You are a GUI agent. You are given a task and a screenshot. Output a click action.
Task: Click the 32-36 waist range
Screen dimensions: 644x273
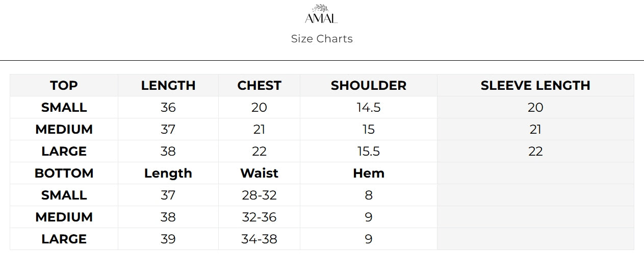click(x=259, y=217)
